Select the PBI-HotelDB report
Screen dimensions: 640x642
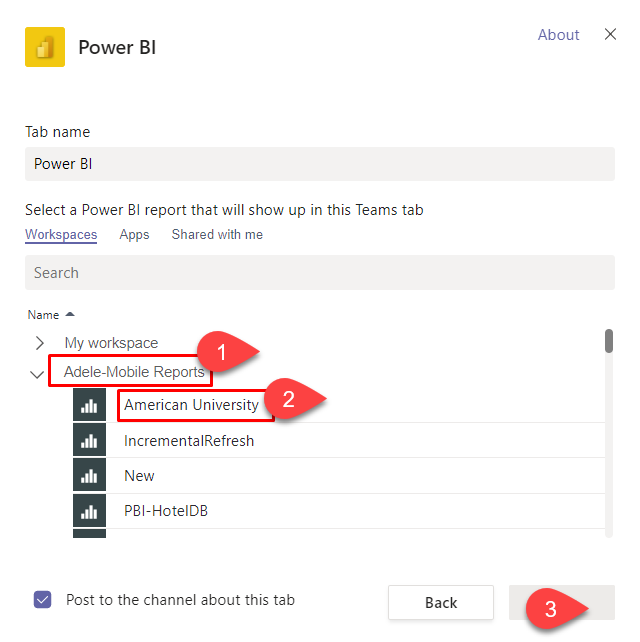pyautogui.click(x=166, y=511)
